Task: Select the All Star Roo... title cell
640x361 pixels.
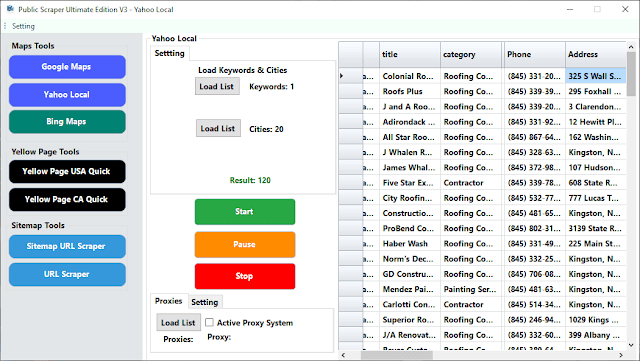Action: tap(410, 137)
